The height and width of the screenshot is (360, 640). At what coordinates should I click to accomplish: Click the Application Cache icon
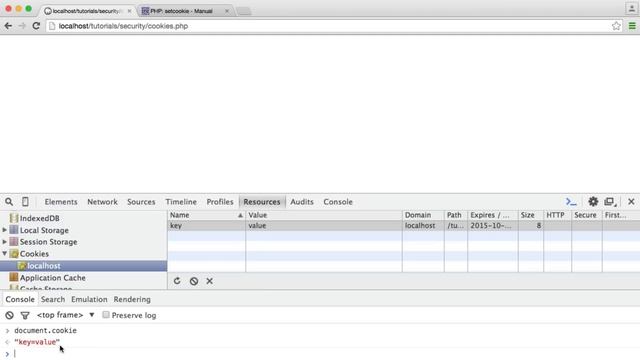coord(14,278)
